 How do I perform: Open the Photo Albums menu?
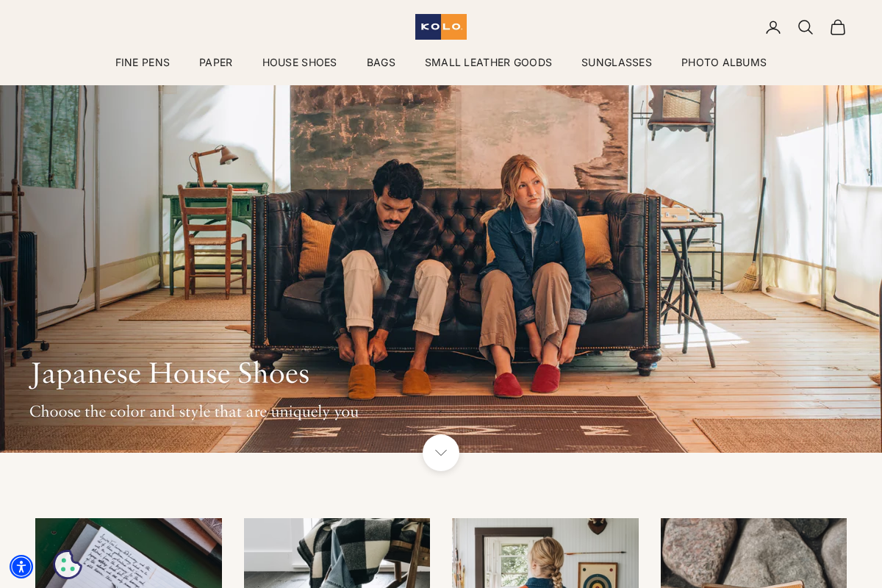724,62
